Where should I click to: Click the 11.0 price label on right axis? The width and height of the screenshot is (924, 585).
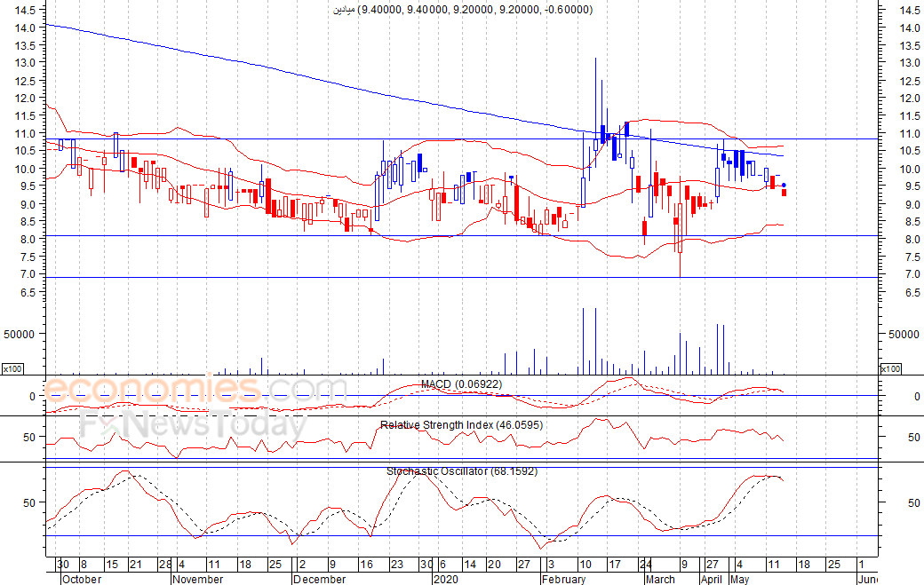pos(910,133)
